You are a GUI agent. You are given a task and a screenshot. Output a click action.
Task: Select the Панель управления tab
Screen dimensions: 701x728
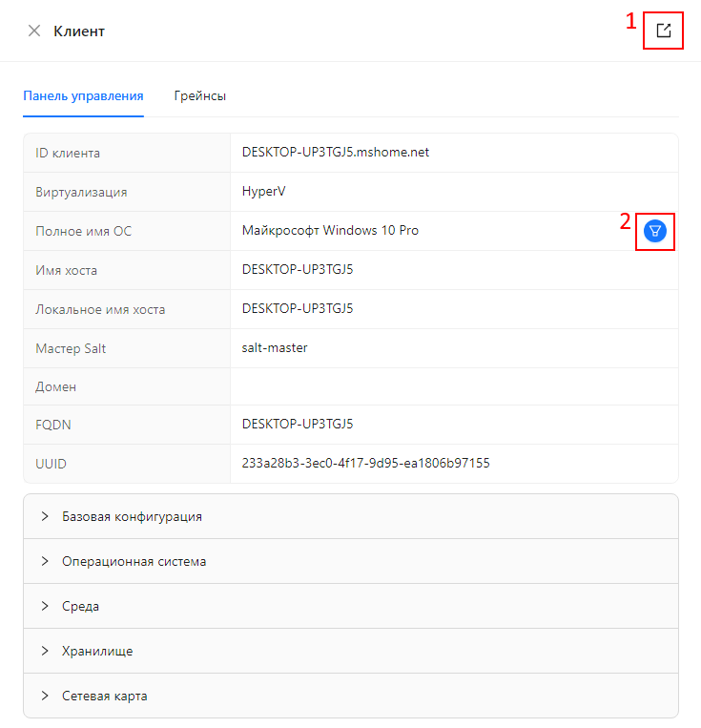pos(83,95)
